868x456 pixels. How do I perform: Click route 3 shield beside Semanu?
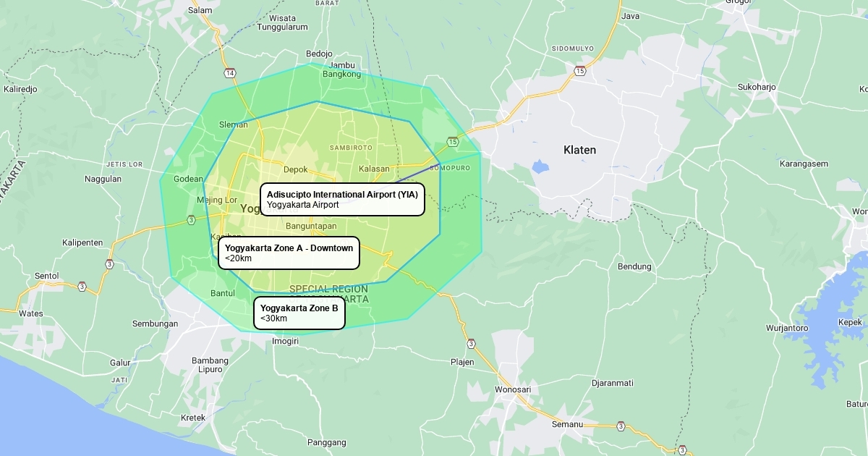tap(621, 426)
